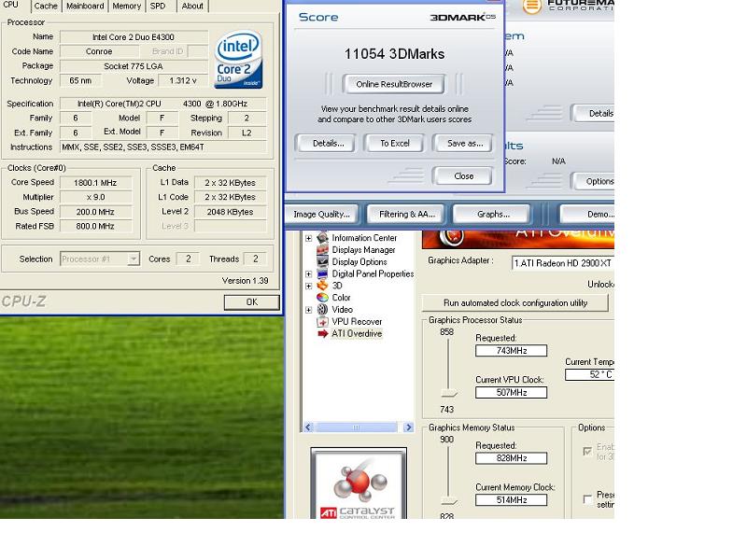Click the GPU clock slider handle
Image resolution: width=747 pixels, height=560 pixels.
point(448,393)
